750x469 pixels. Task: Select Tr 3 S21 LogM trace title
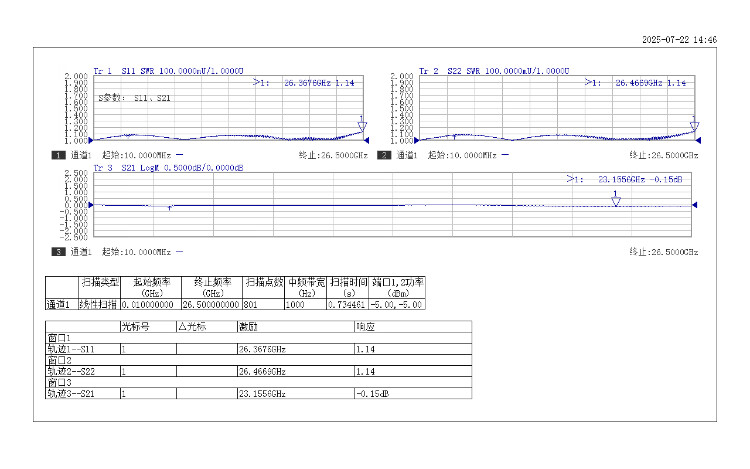pyautogui.click(x=168, y=169)
